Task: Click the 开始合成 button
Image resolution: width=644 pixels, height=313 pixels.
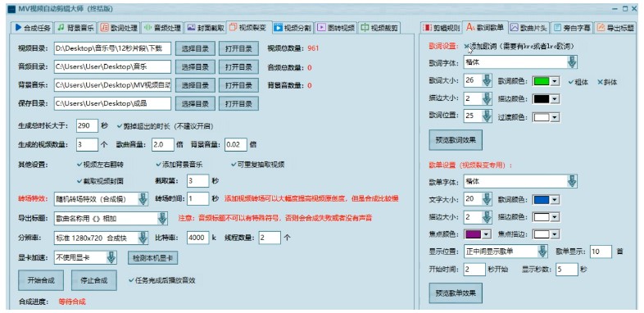Action: pyautogui.click(x=41, y=280)
